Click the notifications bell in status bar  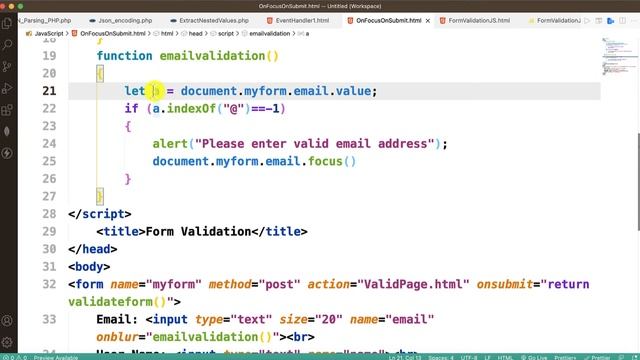(x=635, y=358)
